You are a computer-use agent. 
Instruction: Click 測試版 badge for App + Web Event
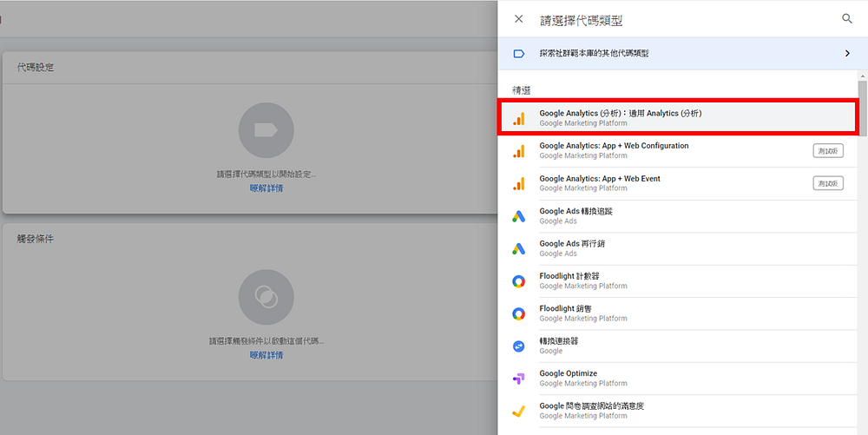827,183
